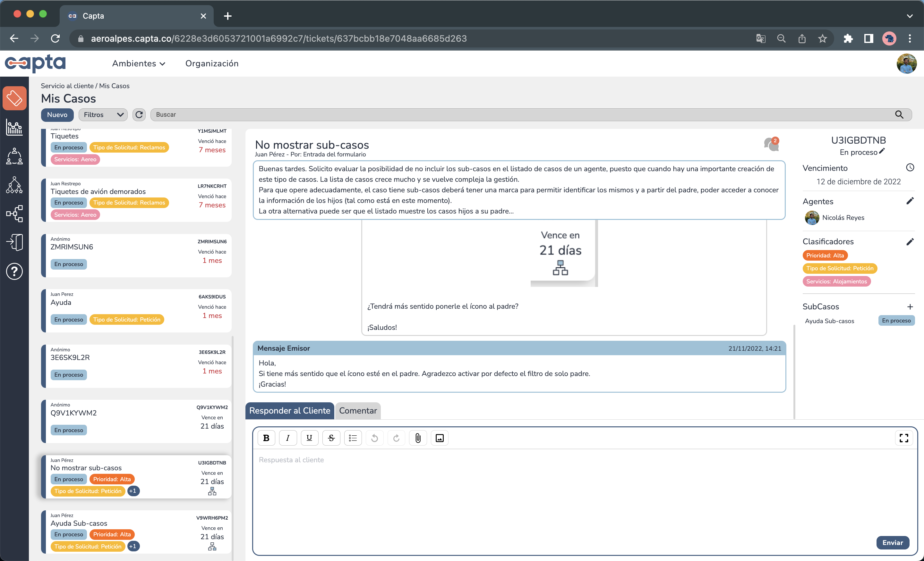Click the attach file paperclip icon
924x561 pixels.
click(x=418, y=438)
